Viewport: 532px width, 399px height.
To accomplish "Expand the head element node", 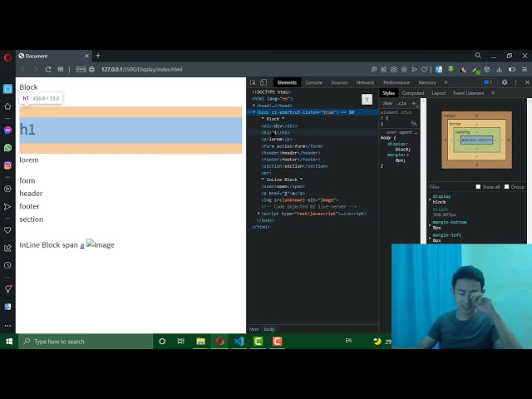I will (254, 106).
